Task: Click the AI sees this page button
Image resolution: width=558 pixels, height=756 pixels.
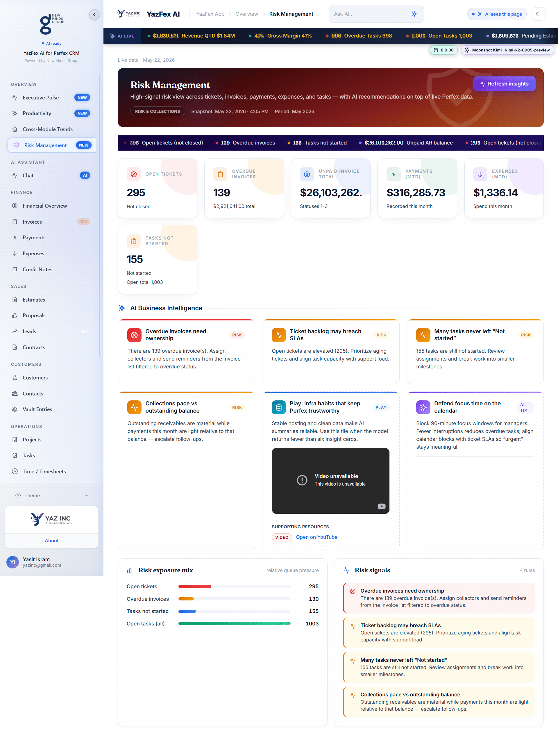Action: pyautogui.click(x=497, y=14)
